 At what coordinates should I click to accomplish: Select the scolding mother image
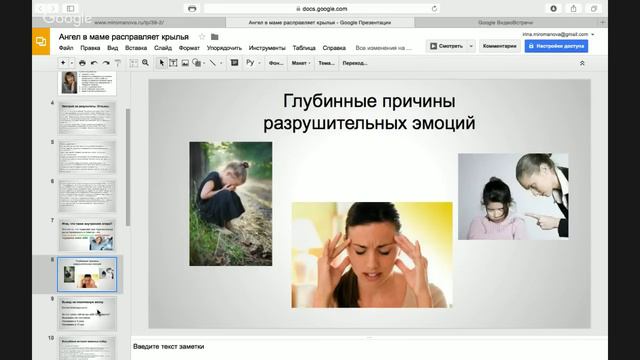click(513, 196)
